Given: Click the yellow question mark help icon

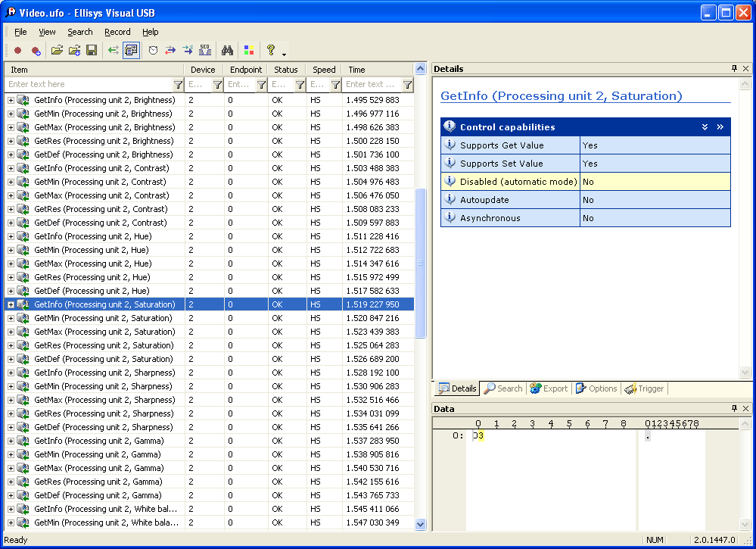Looking at the screenshot, I should click(x=270, y=51).
